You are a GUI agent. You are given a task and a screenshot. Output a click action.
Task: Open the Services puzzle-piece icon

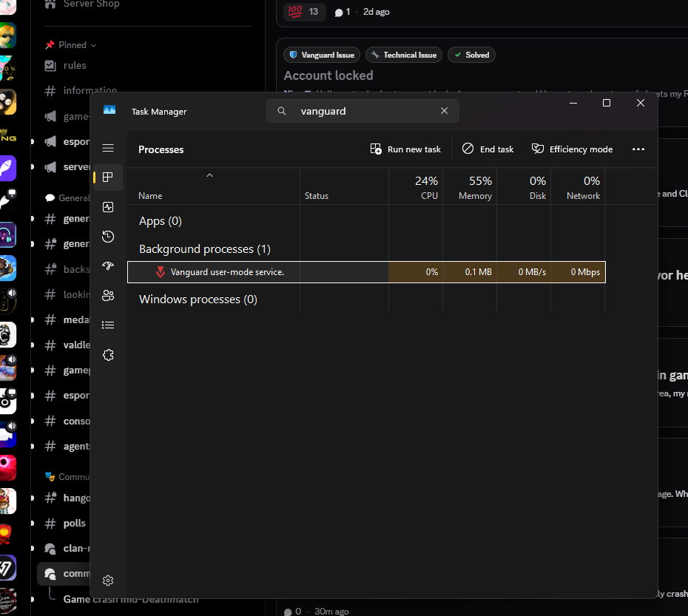point(108,354)
